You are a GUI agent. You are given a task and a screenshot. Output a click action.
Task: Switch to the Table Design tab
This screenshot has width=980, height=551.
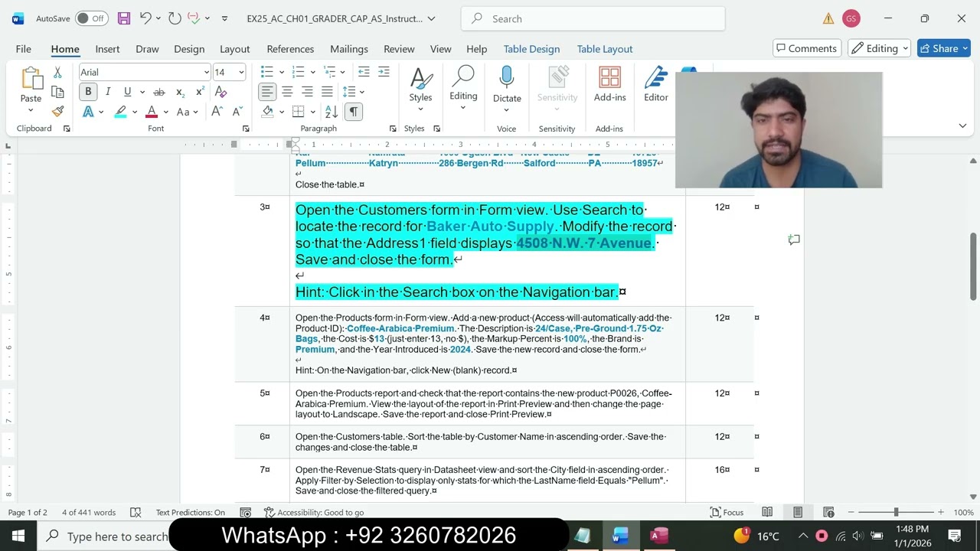(531, 48)
